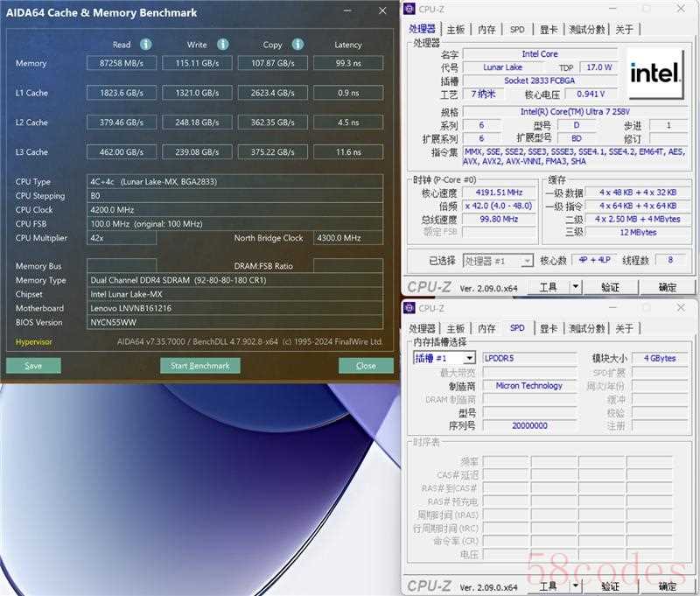The image size is (700, 596).
Task: Save the AIDA64 benchmark results
Action: click(x=33, y=365)
